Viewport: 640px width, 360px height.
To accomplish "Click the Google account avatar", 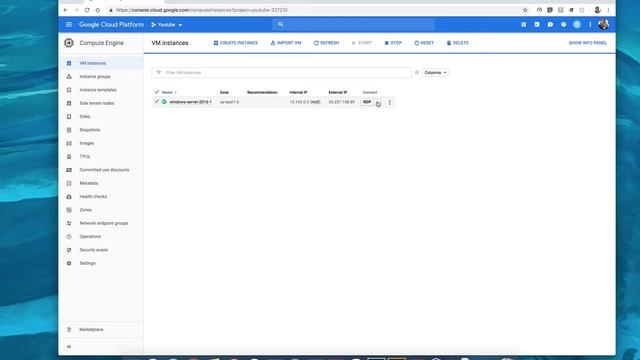I will click(x=604, y=24).
